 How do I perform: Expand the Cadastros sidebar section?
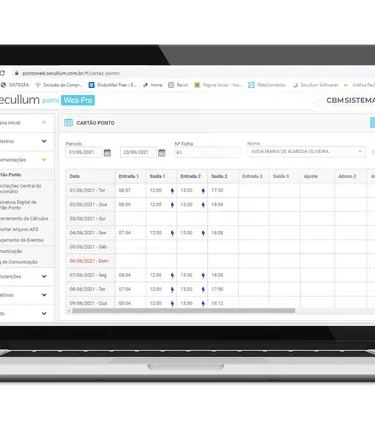coord(44,141)
